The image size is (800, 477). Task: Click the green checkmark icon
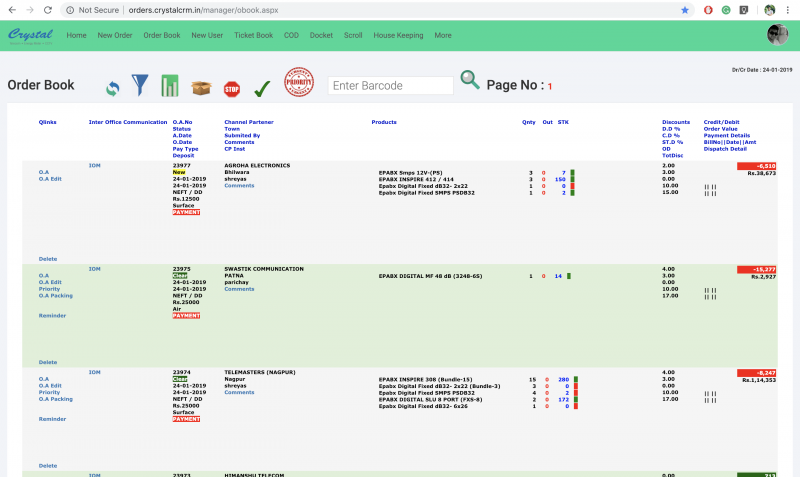pos(262,89)
